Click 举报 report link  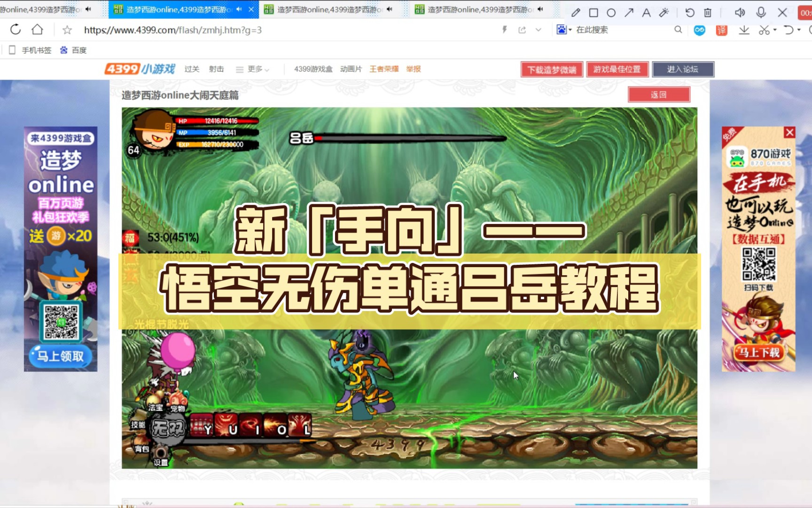414,69
